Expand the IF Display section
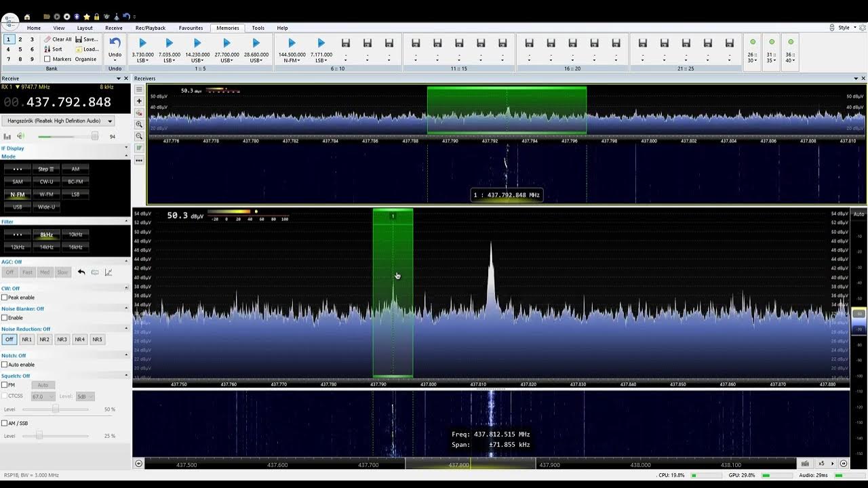The width and height of the screenshot is (868, 488). (x=126, y=148)
